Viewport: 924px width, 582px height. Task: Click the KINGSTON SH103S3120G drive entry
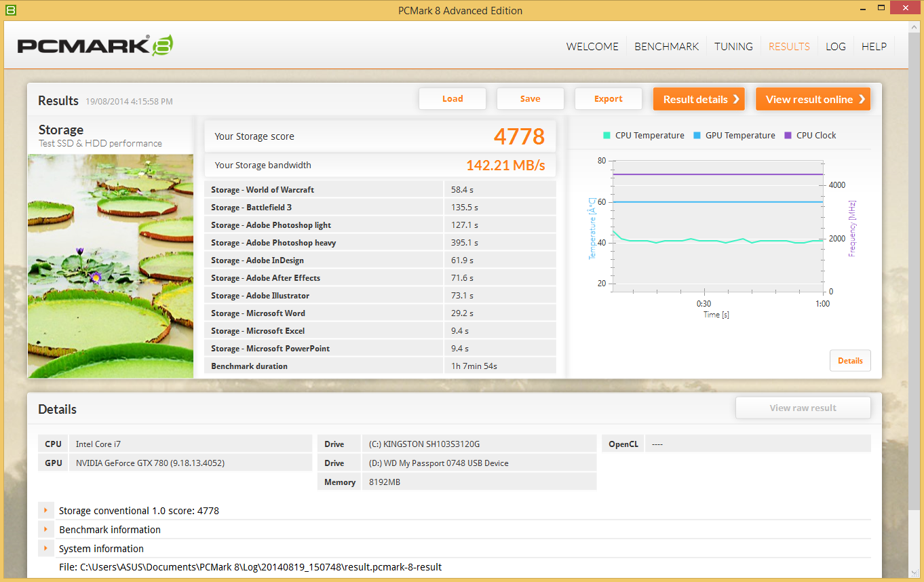[x=424, y=444]
